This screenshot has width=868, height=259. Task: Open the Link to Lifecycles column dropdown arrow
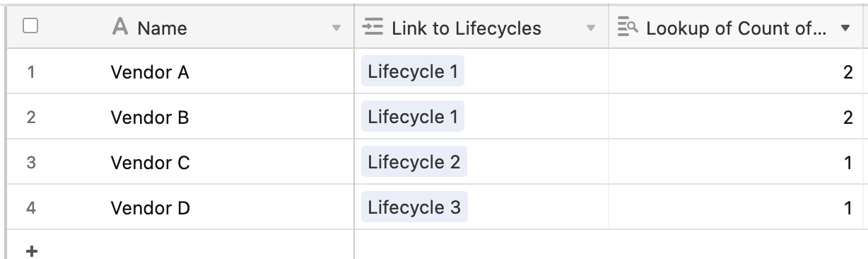pyautogui.click(x=591, y=29)
